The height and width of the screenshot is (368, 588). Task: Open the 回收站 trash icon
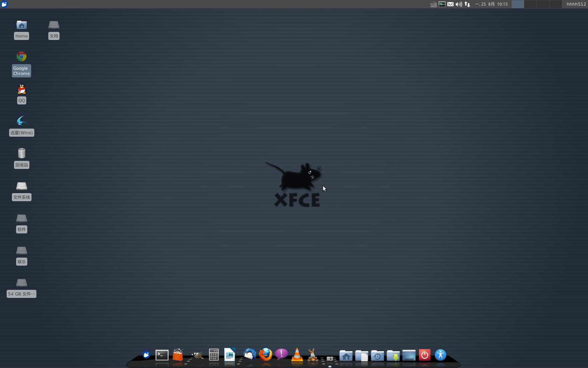coord(21,153)
